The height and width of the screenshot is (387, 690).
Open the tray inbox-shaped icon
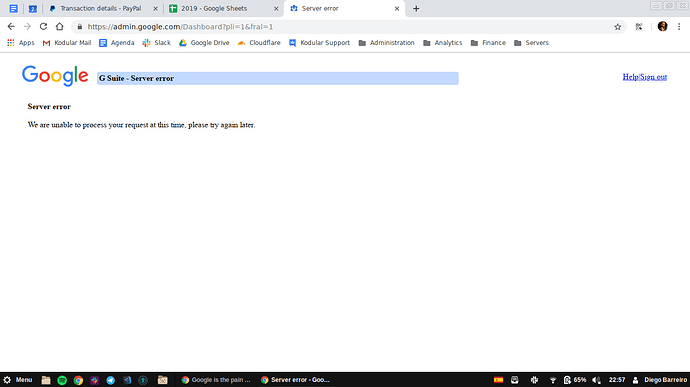coord(515,380)
